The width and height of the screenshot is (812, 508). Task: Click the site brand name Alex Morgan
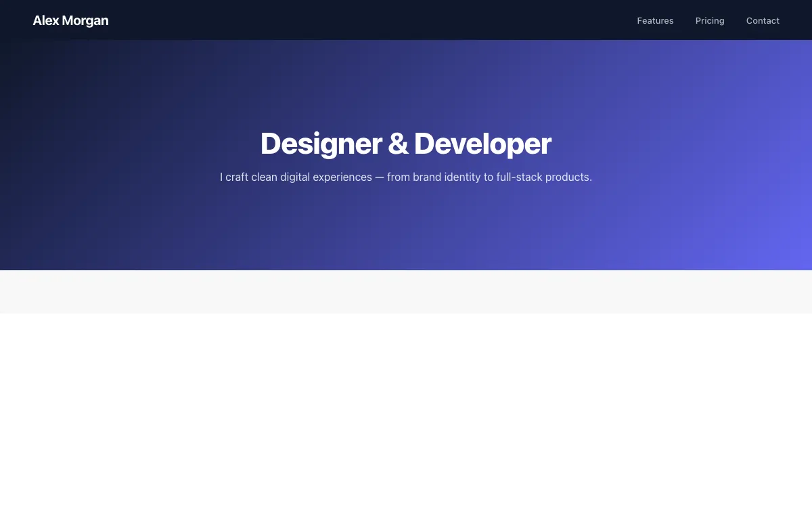pyautogui.click(x=70, y=20)
